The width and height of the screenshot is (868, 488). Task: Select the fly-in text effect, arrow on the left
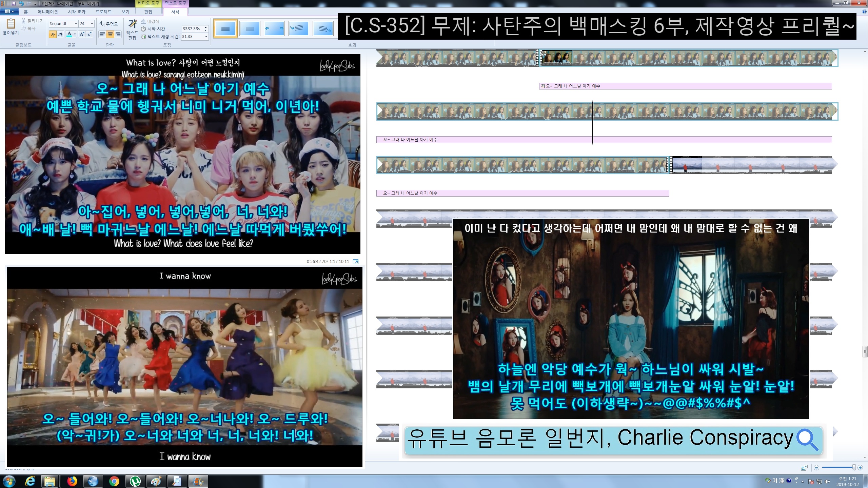[x=299, y=28]
